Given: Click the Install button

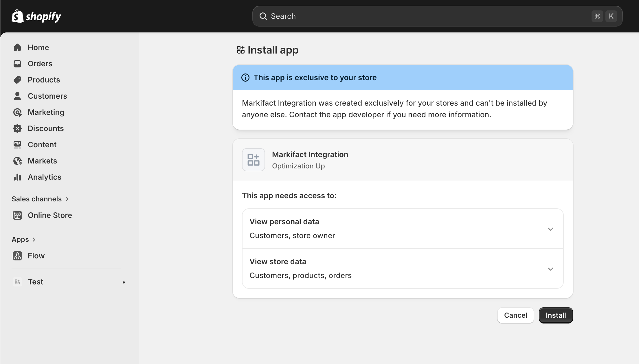Looking at the screenshot, I should (555, 315).
